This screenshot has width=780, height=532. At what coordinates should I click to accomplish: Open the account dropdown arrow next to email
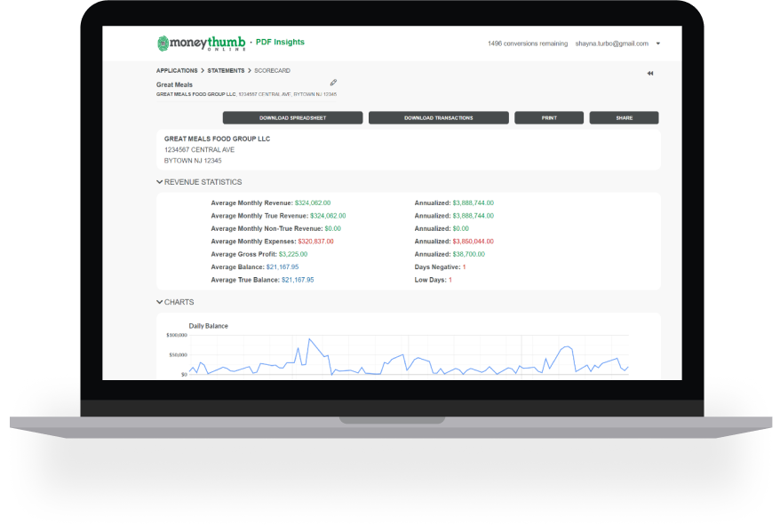pyautogui.click(x=658, y=44)
